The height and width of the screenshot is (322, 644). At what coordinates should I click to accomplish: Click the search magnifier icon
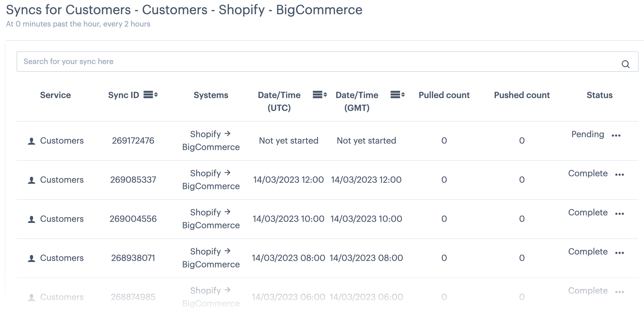click(x=626, y=64)
